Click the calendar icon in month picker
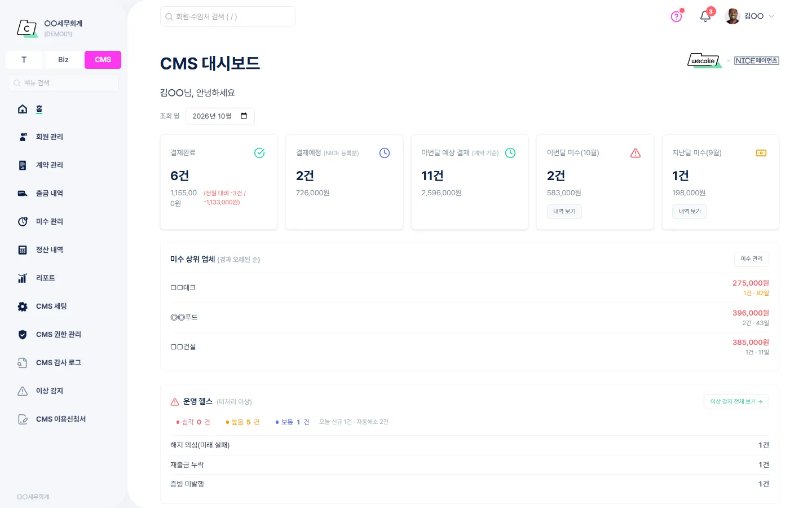 click(x=244, y=116)
